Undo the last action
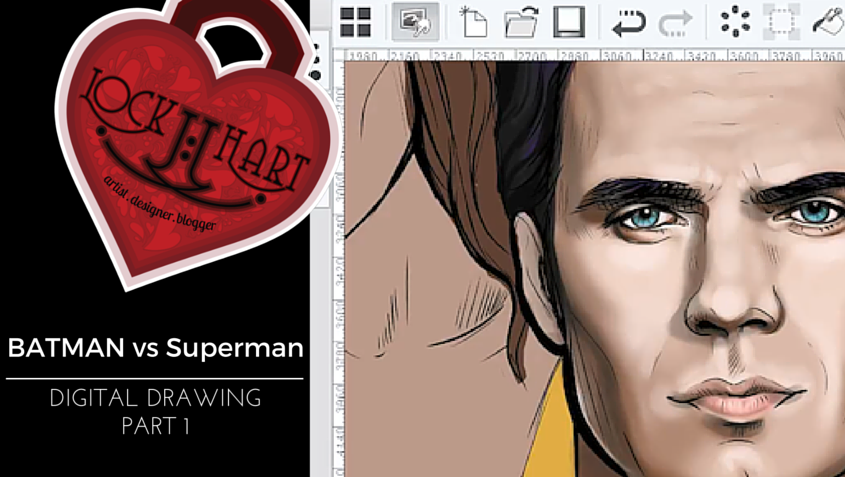The width and height of the screenshot is (845, 477). [x=628, y=21]
